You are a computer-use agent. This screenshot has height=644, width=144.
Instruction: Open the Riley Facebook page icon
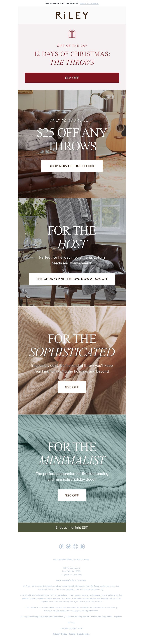point(62,547)
